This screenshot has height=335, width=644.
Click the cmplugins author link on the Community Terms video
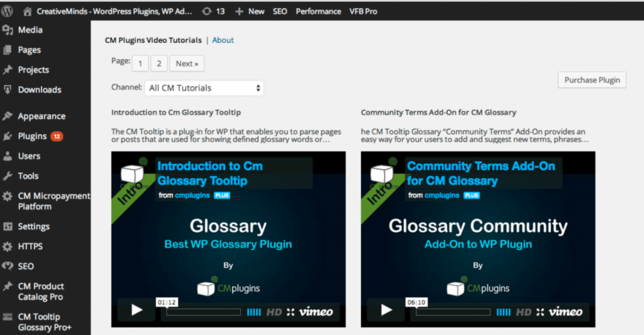[442, 195]
